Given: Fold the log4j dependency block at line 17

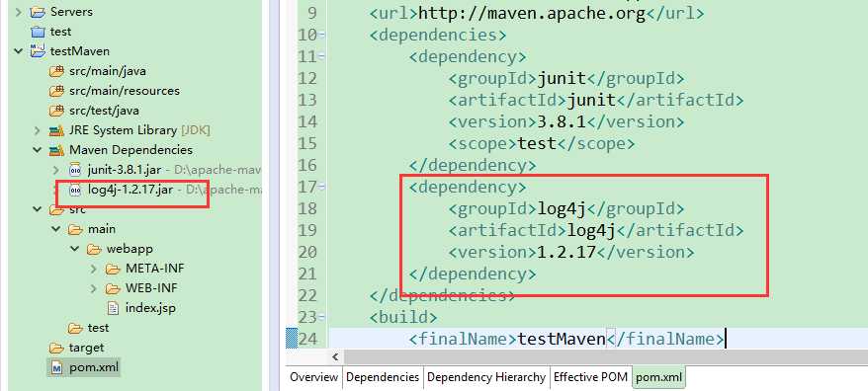Looking at the screenshot, I should pos(322,187).
